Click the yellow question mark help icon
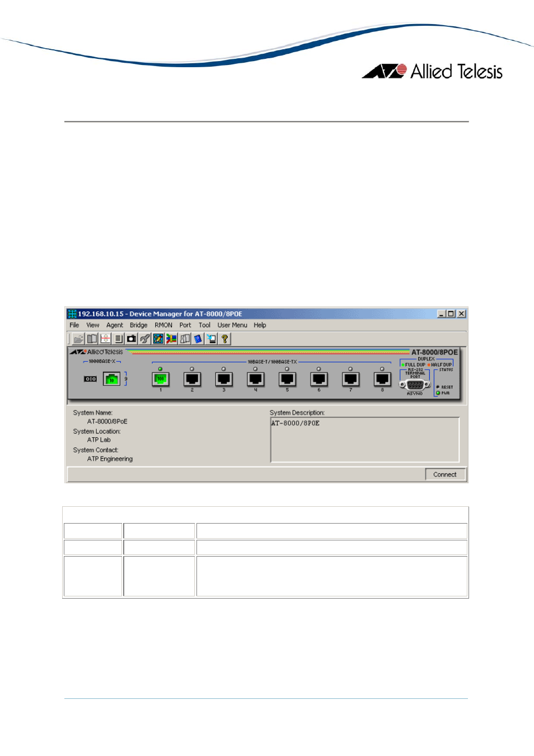The height and width of the screenshot is (756, 534). point(224,339)
